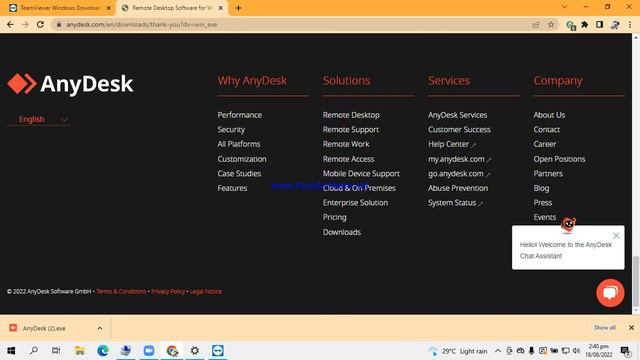Open the Partners link
640x360 pixels.
point(548,173)
